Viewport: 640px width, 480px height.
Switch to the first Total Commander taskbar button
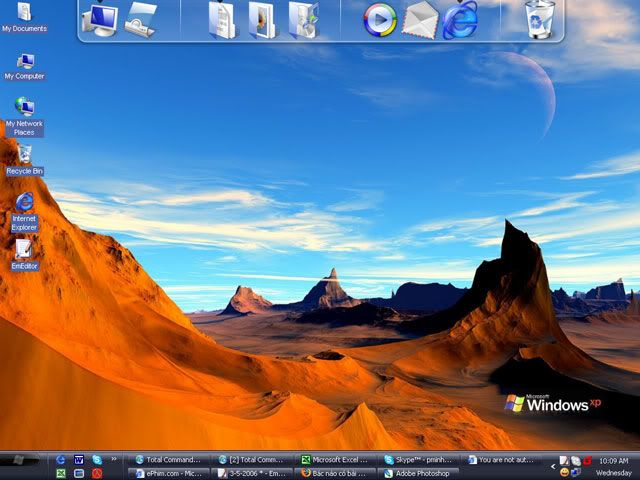pyautogui.click(x=169, y=460)
